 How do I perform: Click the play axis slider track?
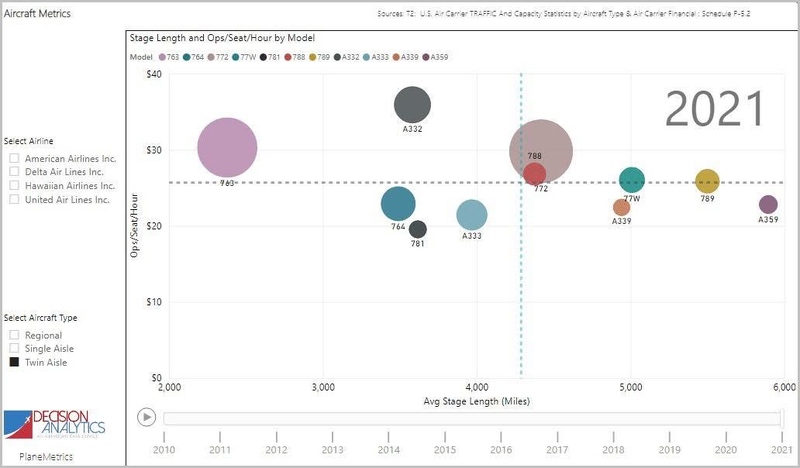pos(470,417)
